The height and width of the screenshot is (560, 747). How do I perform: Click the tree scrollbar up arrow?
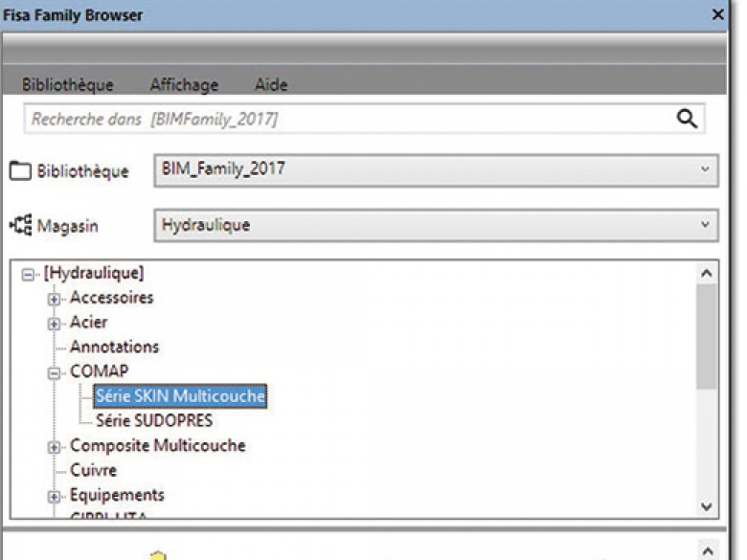[x=707, y=274]
